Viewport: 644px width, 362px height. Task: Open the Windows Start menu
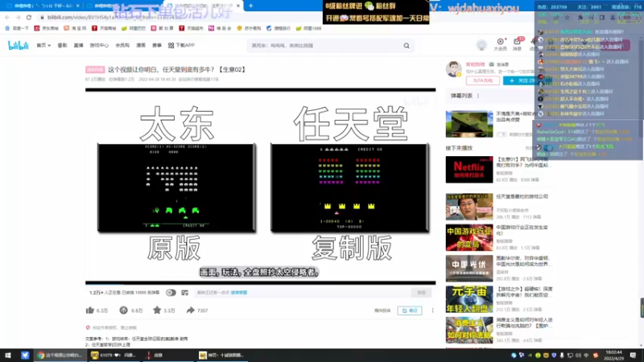tap(7, 356)
